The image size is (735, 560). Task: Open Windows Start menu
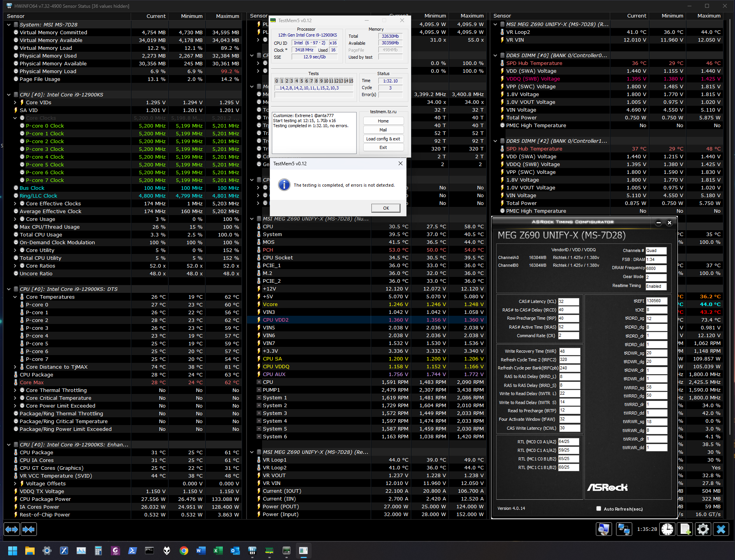pos(12,551)
